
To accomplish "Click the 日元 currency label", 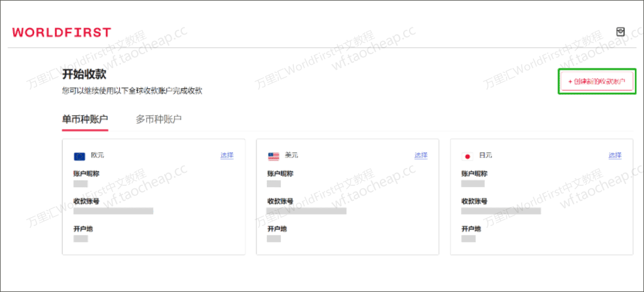I will pyautogui.click(x=485, y=156).
